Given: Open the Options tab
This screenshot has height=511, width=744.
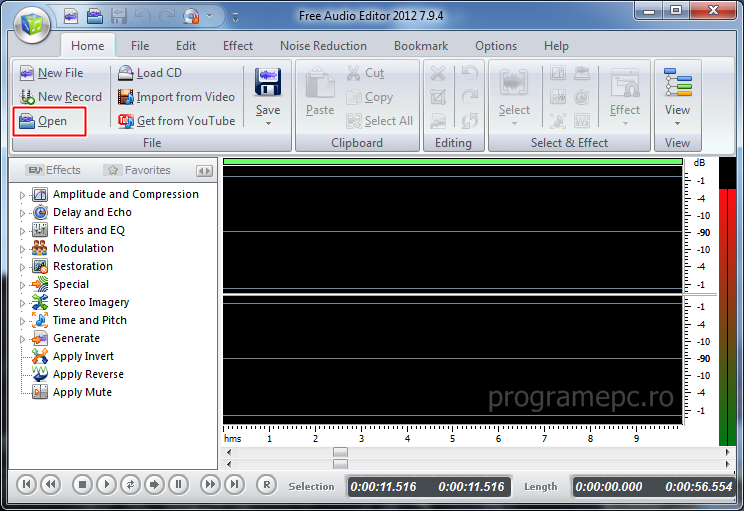Looking at the screenshot, I should [x=496, y=46].
